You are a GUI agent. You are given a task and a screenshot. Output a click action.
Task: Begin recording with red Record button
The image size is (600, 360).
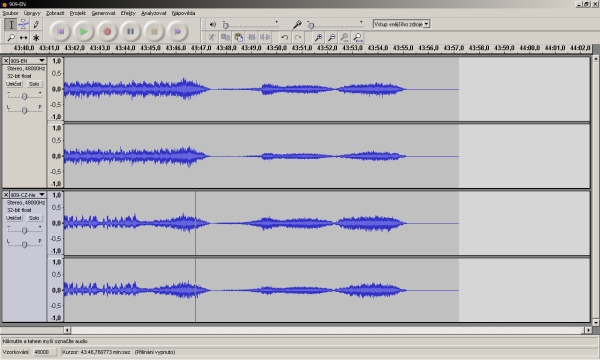click(x=107, y=31)
